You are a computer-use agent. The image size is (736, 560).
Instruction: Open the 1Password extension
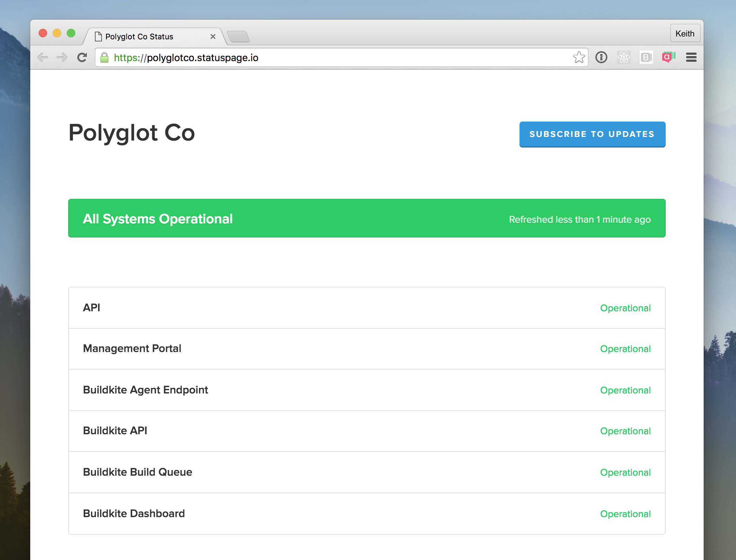pos(601,57)
